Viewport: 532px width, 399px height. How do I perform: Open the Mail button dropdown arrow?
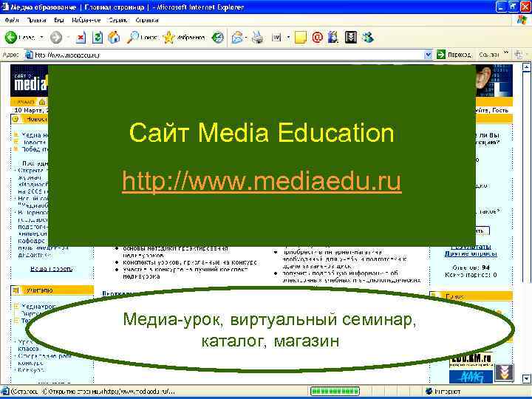point(246,38)
